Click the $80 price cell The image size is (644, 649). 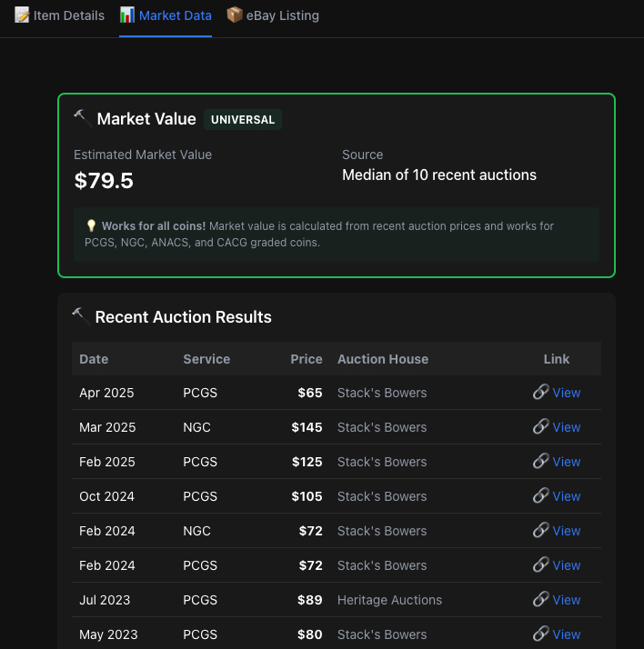tap(310, 634)
